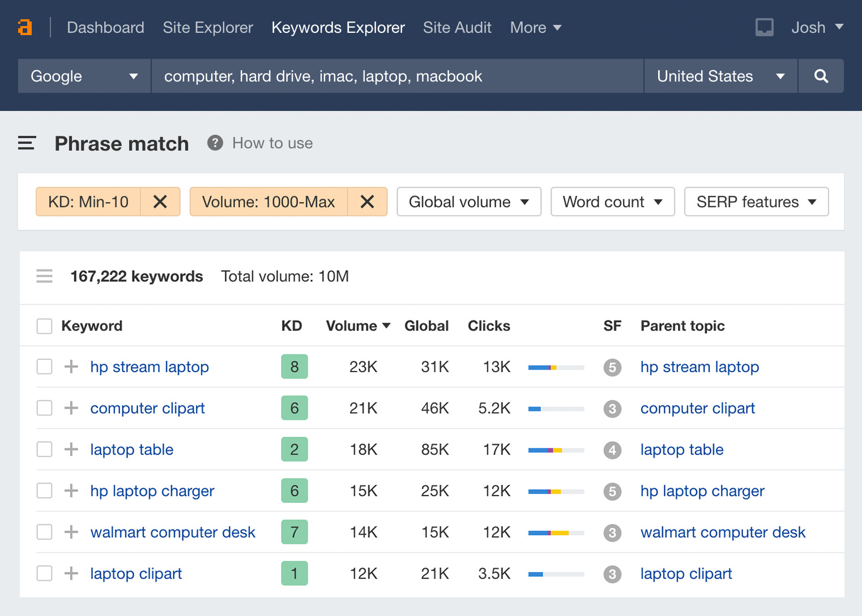Click the search magnifier button
This screenshot has width=862, height=616.
821,76
